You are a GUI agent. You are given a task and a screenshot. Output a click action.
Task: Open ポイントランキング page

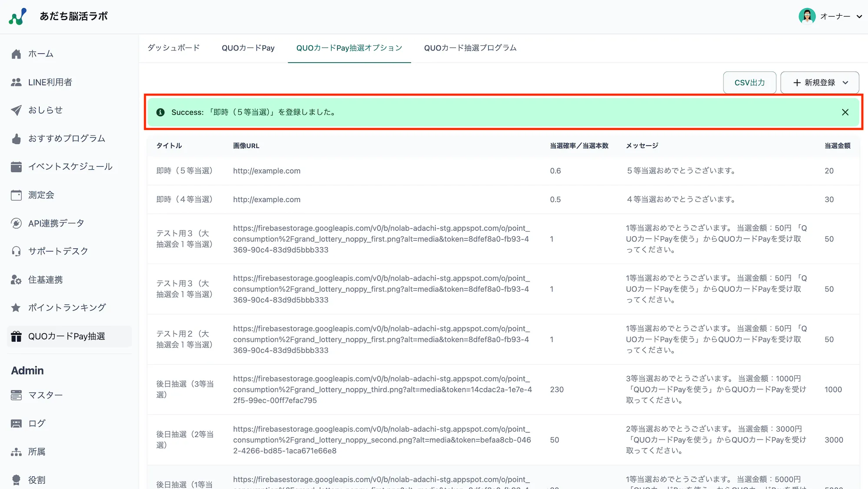coord(69,307)
